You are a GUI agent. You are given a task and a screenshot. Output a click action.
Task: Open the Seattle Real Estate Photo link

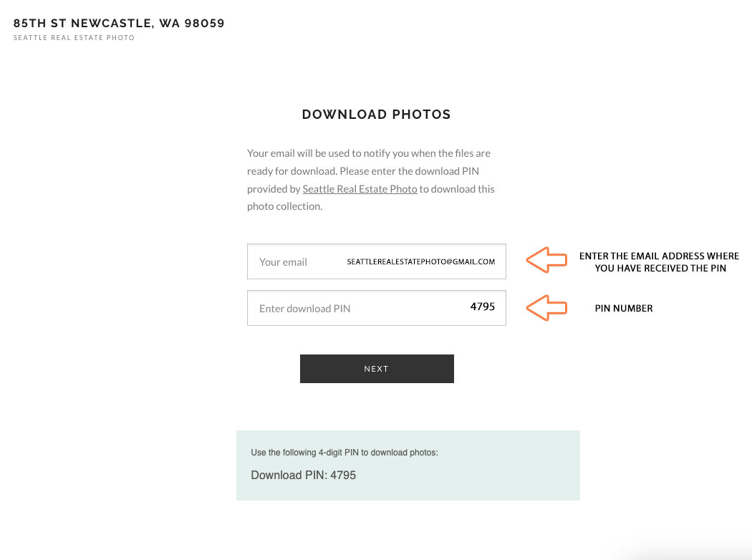pyautogui.click(x=360, y=189)
